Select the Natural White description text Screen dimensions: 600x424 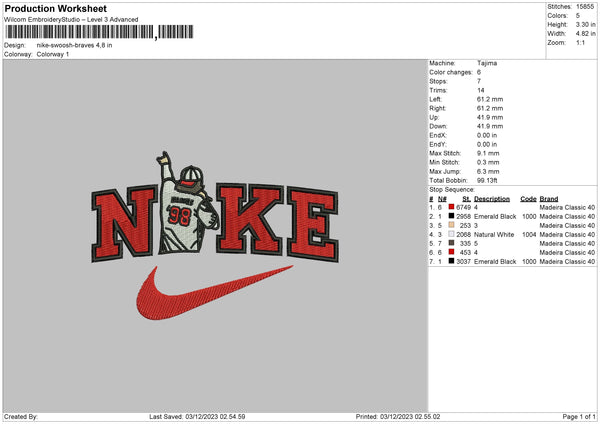pyautogui.click(x=494, y=235)
